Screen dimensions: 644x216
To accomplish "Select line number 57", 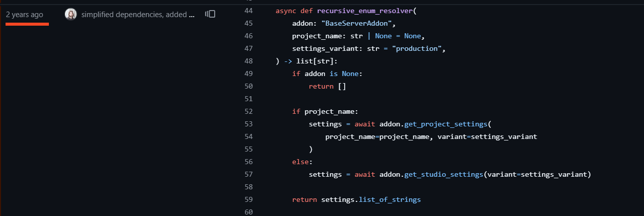I will (x=248, y=174).
